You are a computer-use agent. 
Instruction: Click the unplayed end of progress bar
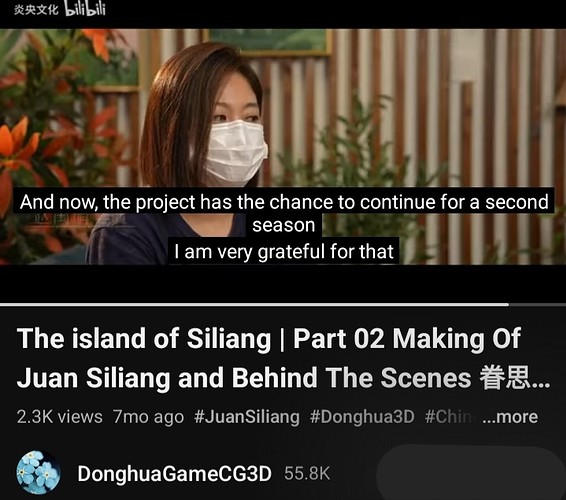pyautogui.click(x=537, y=305)
